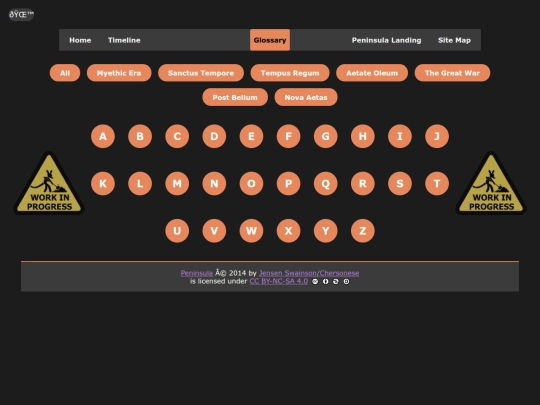
Task: Select letter N circle
Action: point(214,184)
